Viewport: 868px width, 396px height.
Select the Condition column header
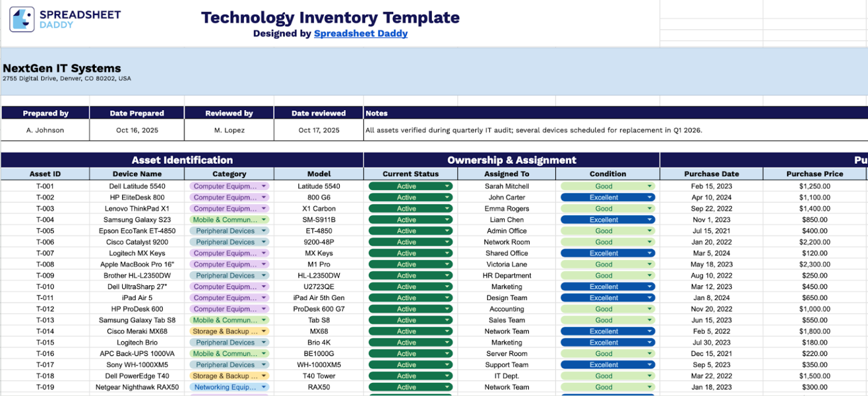(x=607, y=174)
